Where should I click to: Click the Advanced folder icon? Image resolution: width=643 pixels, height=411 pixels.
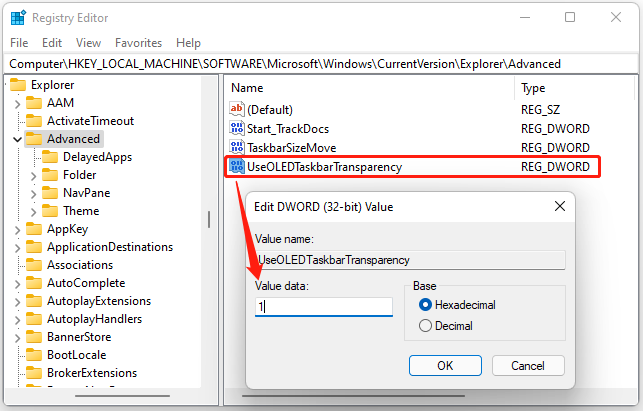(34, 139)
